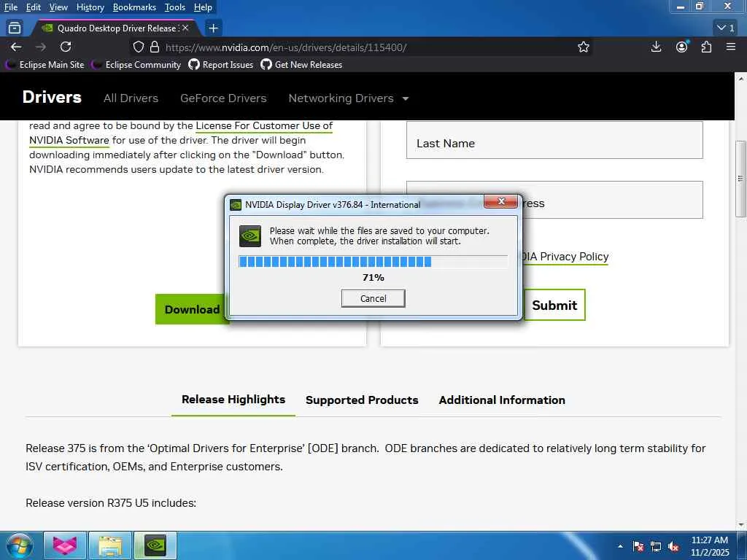Open License For Customer Use of link
747x560 pixels.
coord(264,125)
